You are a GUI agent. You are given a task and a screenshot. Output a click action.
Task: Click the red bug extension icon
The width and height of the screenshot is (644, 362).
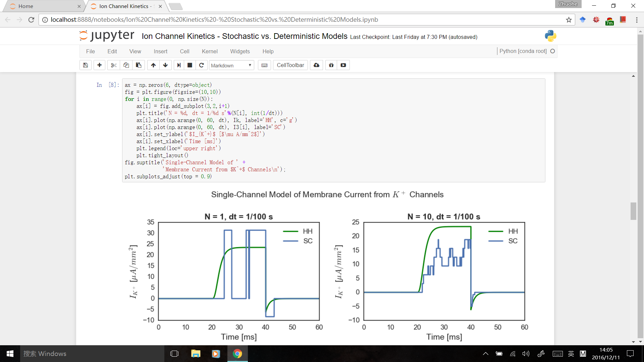coord(596,20)
